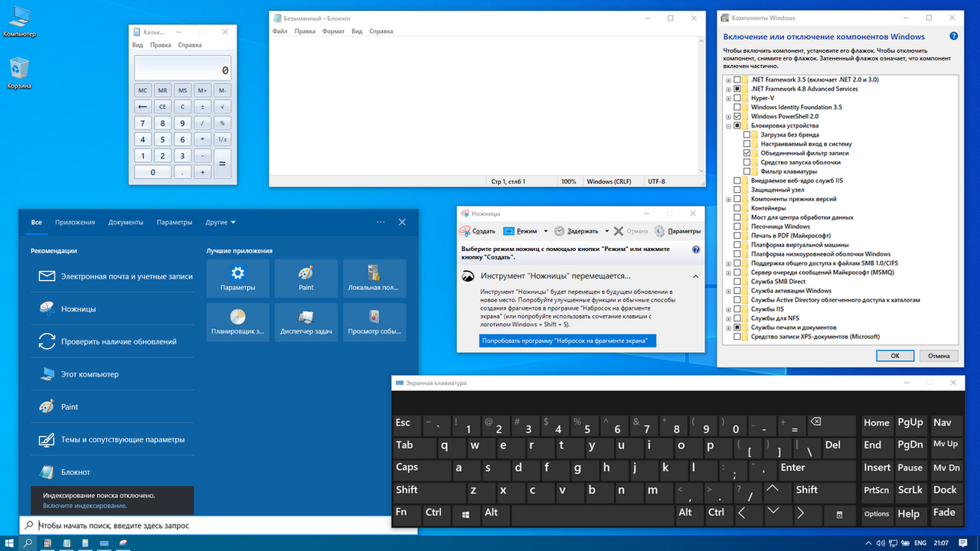The width and height of the screenshot is (980, 551).
Task: Click the Создать scissors icon in Snipping Tool
Action: (465, 230)
